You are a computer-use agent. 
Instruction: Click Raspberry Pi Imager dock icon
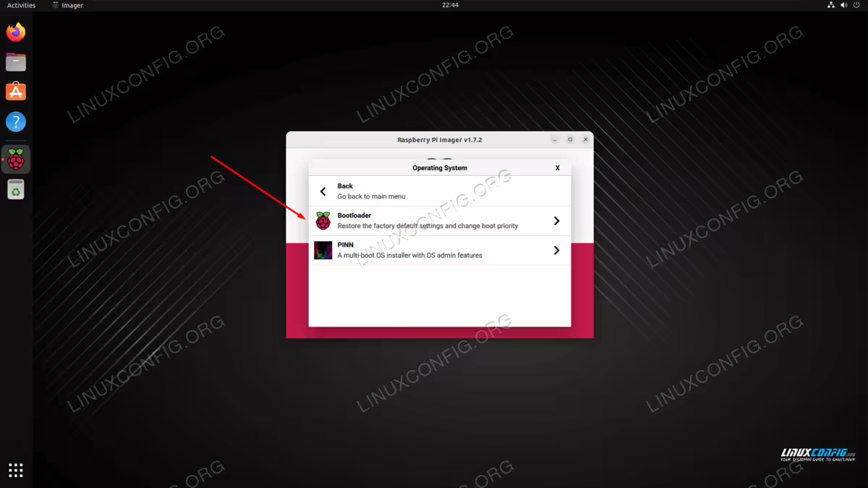(16, 159)
